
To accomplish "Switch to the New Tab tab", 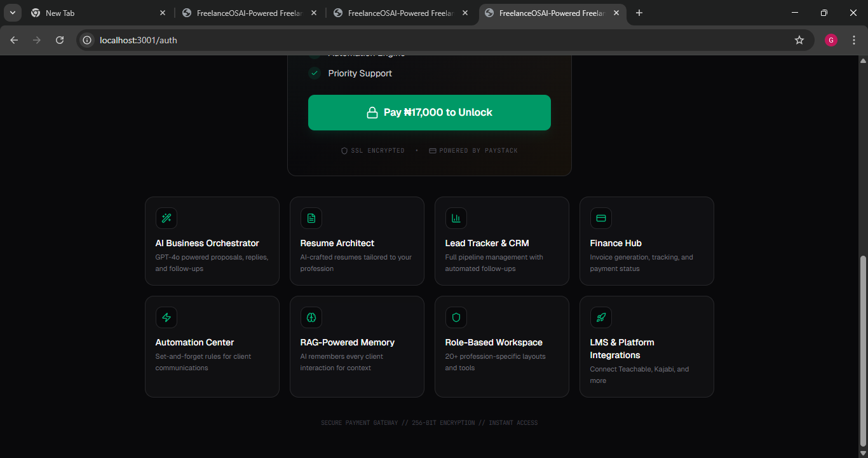I will (98, 13).
